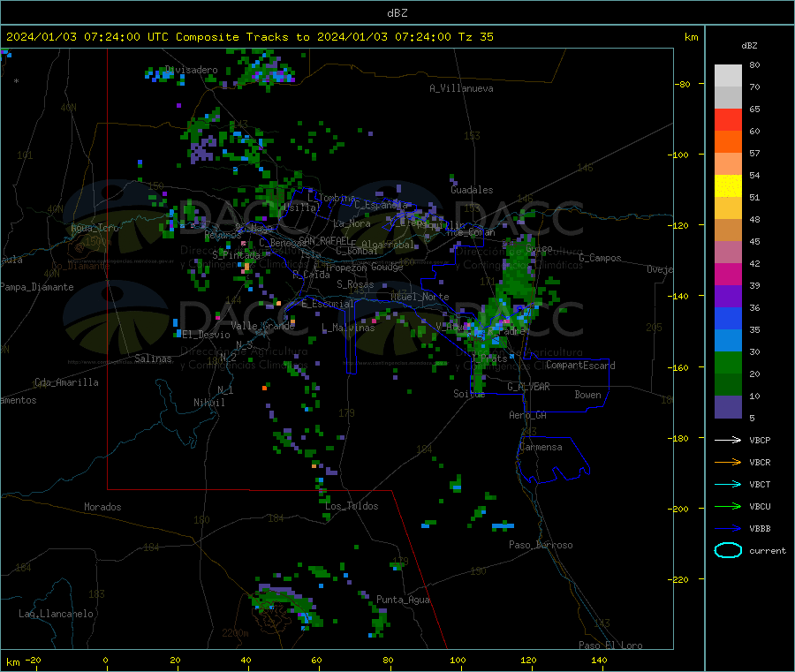
Task: Select the magenta 39-42 dBZ swatch
Action: (728, 274)
